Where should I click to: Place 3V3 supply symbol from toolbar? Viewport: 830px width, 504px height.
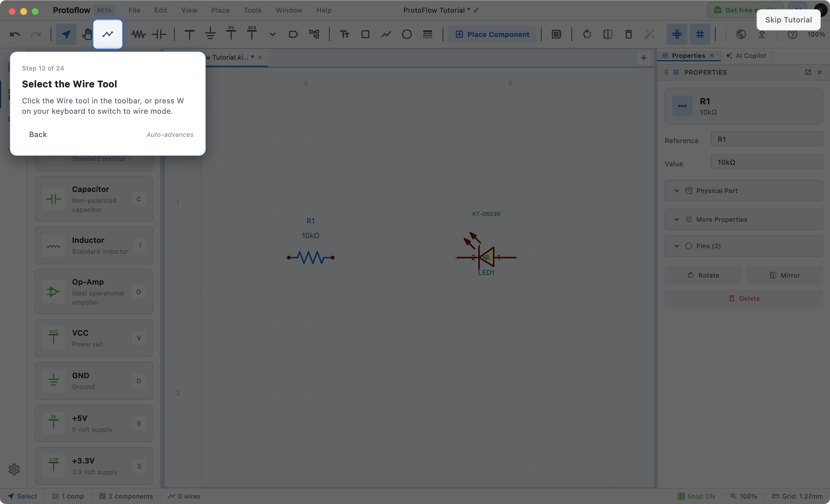[252, 33]
